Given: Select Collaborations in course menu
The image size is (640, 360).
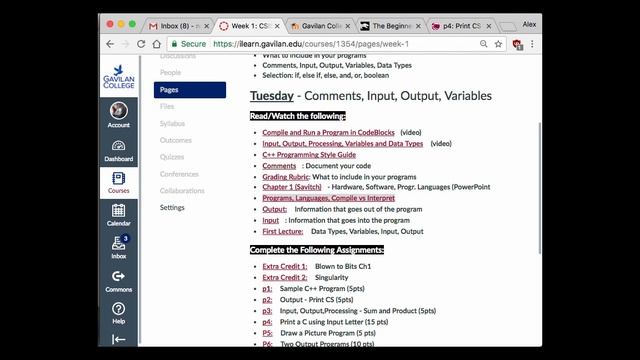Looking at the screenshot, I should (182, 191).
